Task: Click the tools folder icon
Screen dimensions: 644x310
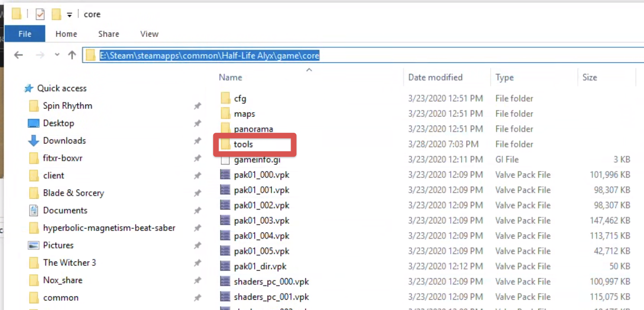Action: [225, 144]
